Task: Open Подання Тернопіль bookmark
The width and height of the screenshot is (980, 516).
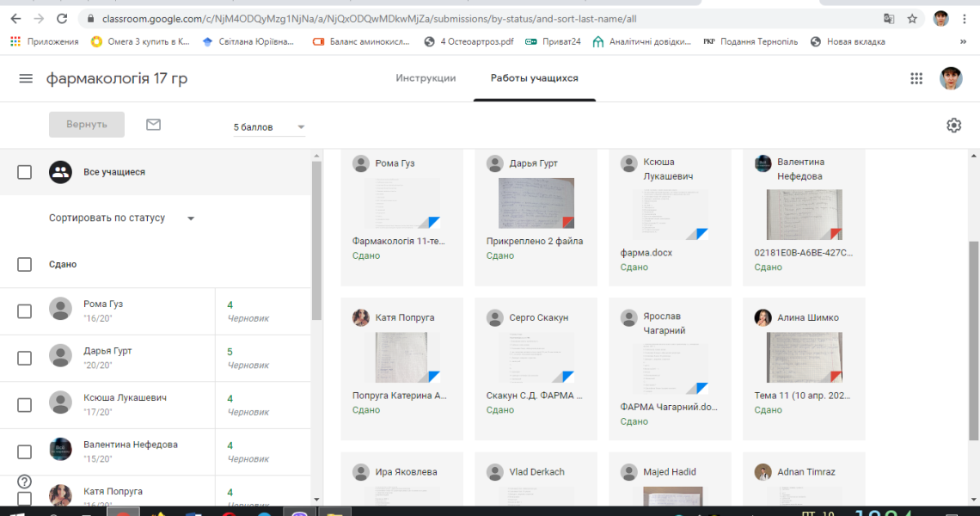Action: (750, 42)
